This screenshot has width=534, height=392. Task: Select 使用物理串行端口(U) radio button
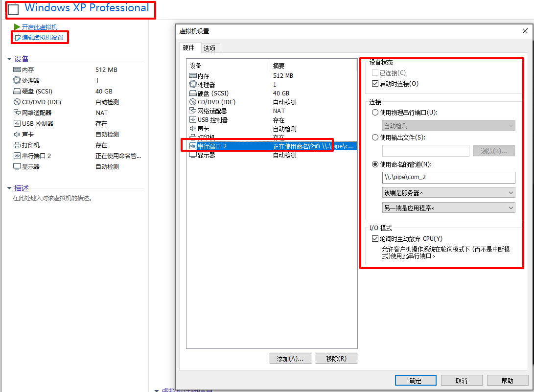point(375,113)
